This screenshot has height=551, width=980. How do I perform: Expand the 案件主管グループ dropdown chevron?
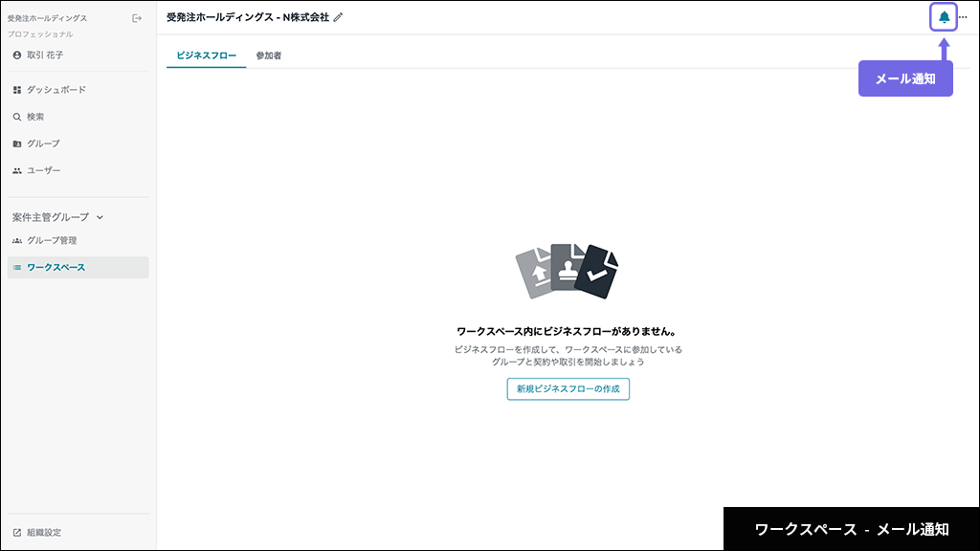(x=100, y=217)
